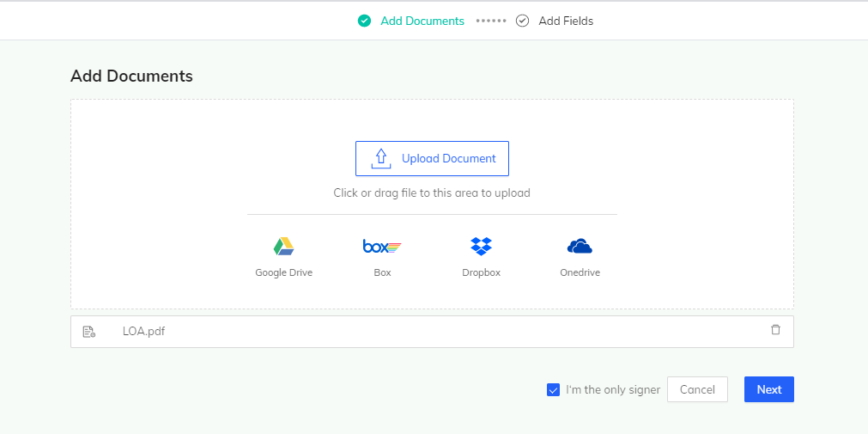868x434 pixels.
Task: Go to the Add Documents step label
Action: tap(422, 21)
